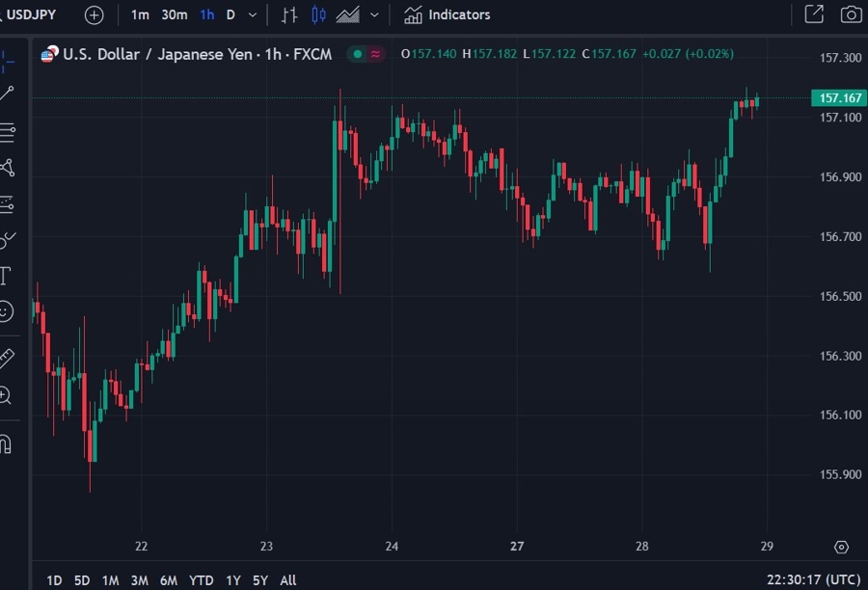Select the candlestick chart type icon
The image size is (868, 590).
tap(318, 14)
